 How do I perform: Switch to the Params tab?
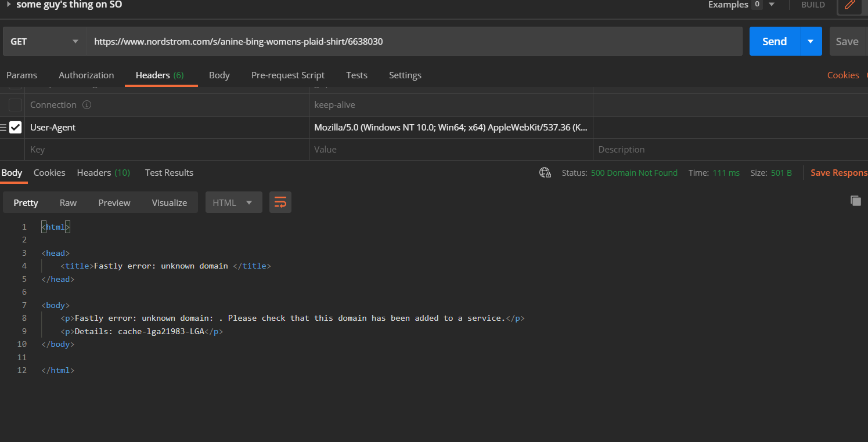tap(21, 75)
